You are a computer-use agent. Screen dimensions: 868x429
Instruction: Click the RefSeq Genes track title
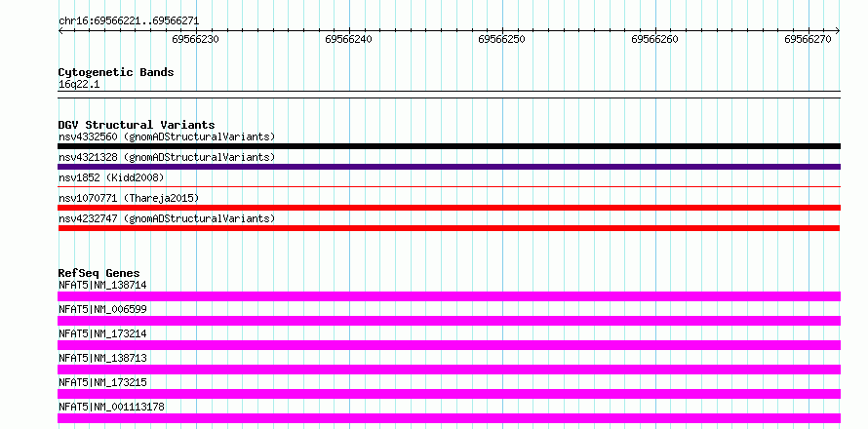[x=99, y=273]
